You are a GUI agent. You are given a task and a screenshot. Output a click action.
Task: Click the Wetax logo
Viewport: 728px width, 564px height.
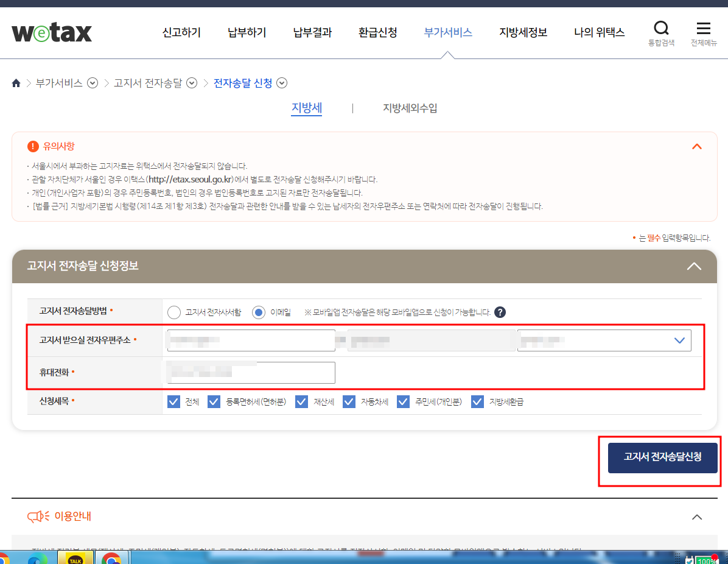(52, 32)
